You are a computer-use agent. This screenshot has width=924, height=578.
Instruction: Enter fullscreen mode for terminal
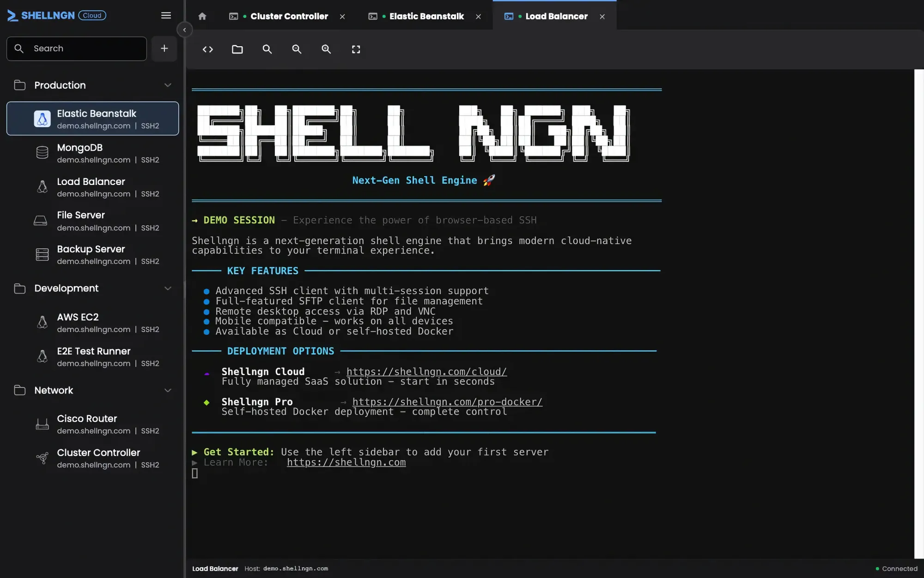tap(356, 49)
